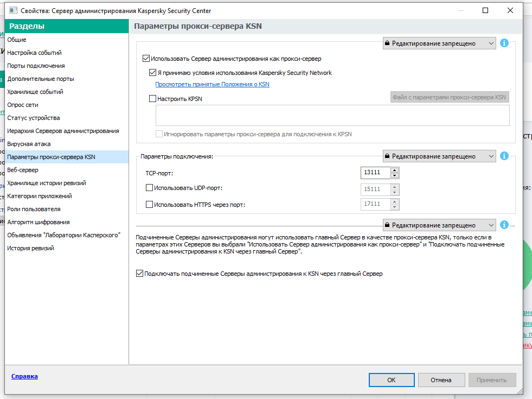Click the UDP port field showing 15111
The width and height of the screenshot is (532, 399).
pyautogui.click(x=376, y=189)
